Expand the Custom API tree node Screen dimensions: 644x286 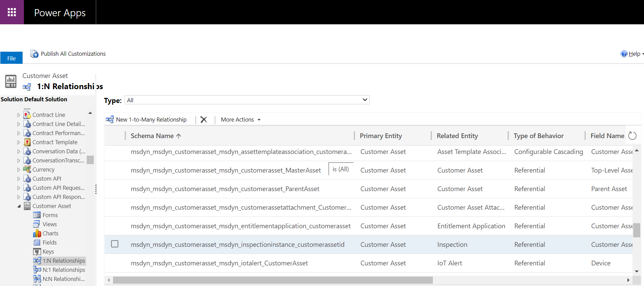pyautogui.click(x=19, y=179)
